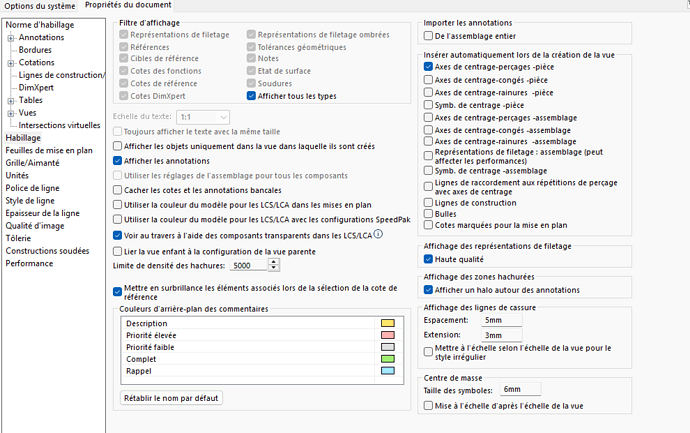Click the info icon beside LCS/LCA transparency option
Image resolution: width=690 pixels, height=433 pixels.
pos(379,235)
